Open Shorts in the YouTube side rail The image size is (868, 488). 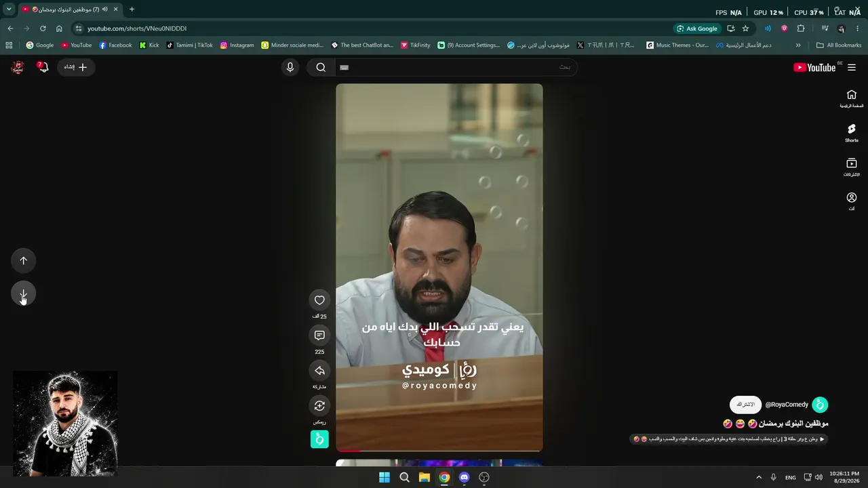tap(852, 133)
